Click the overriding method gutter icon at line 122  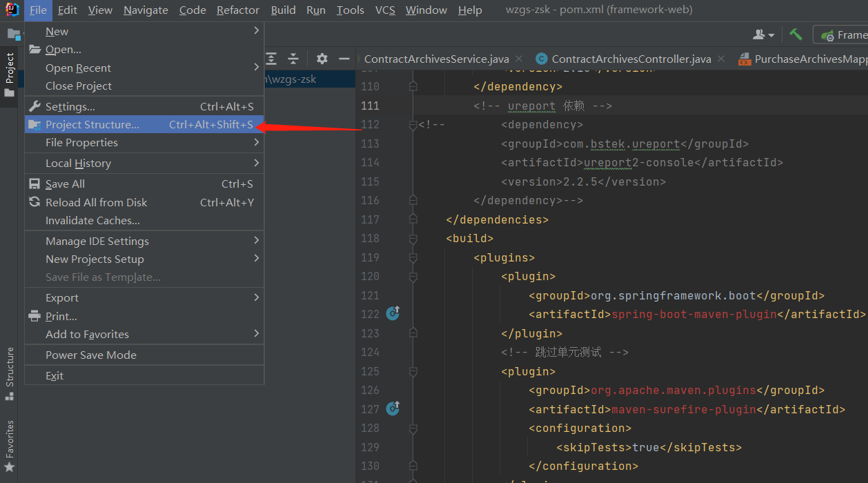pyautogui.click(x=393, y=313)
